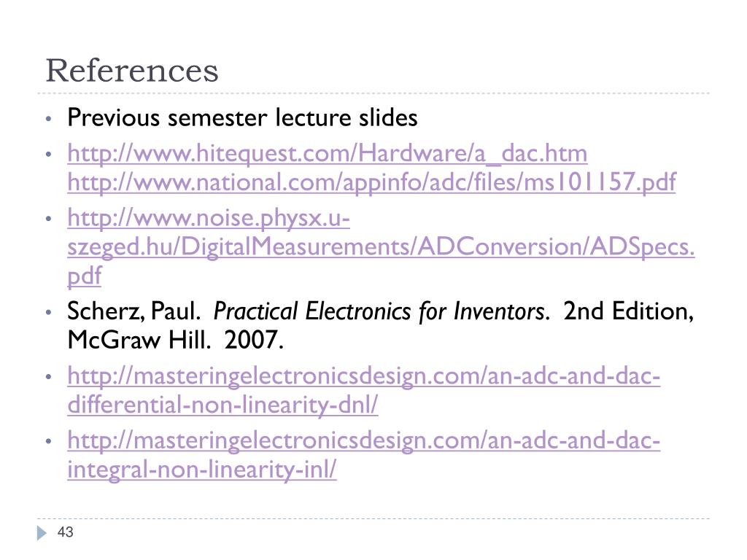Viewport: 747px width, 560px height.
Task: Select the References slide title
Action: tap(132, 71)
